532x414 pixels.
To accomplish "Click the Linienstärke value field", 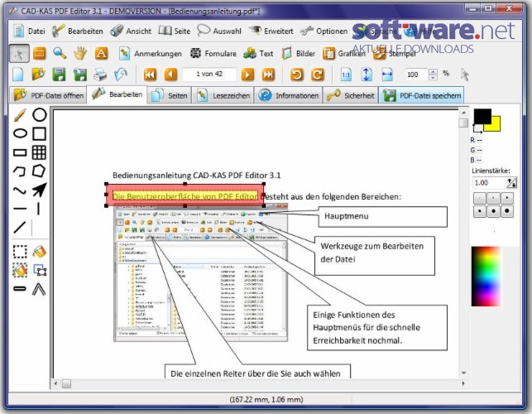I will click(x=490, y=183).
